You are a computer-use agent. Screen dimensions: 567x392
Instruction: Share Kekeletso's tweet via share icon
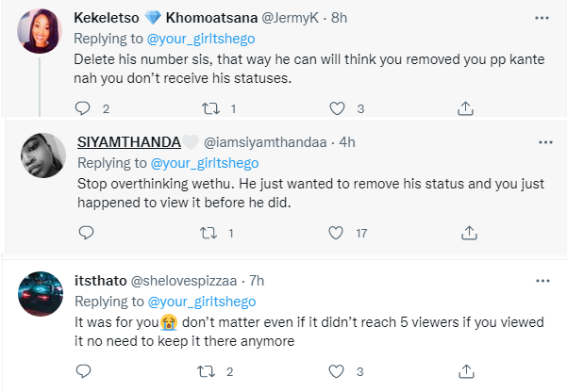point(465,108)
